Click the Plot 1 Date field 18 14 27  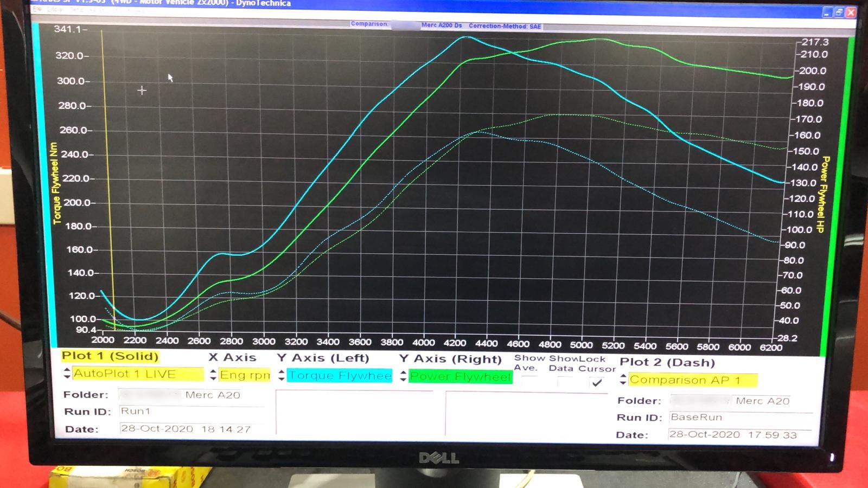point(191,428)
